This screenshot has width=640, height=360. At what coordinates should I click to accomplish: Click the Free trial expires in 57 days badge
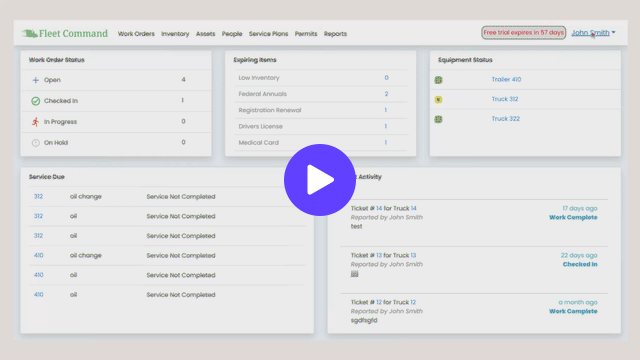pos(523,32)
